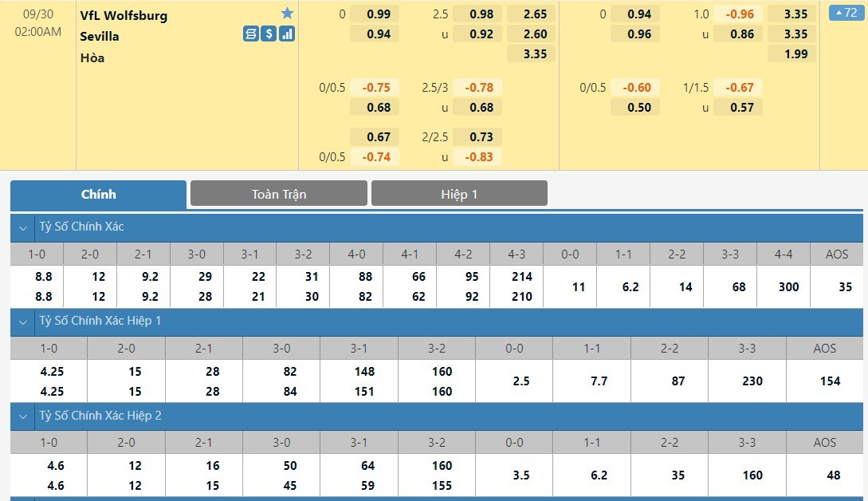Viewport: 868px width, 501px height.
Task: Collapse markets using the blue 72 badge
Action: coord(845,14)
